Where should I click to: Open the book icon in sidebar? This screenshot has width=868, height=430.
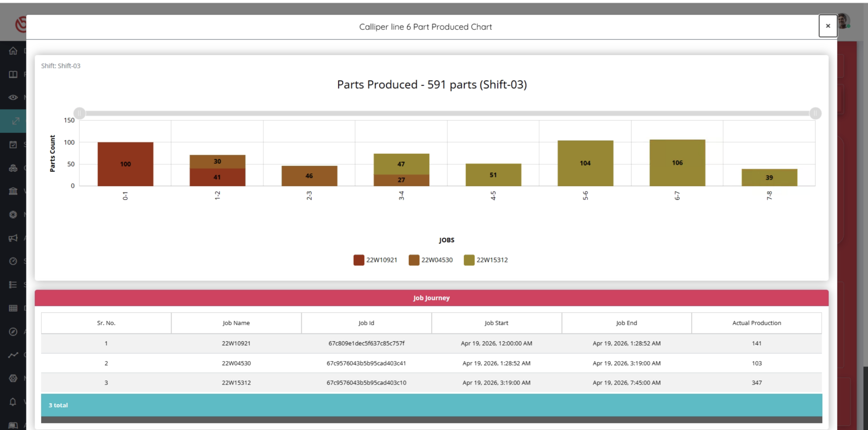(13, 74)
